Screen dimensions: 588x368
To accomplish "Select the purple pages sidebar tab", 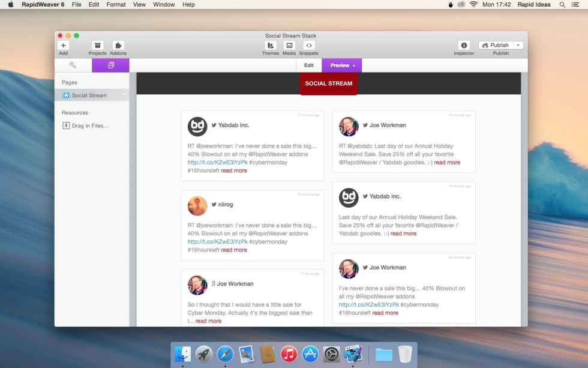I will tap(110, 65).
